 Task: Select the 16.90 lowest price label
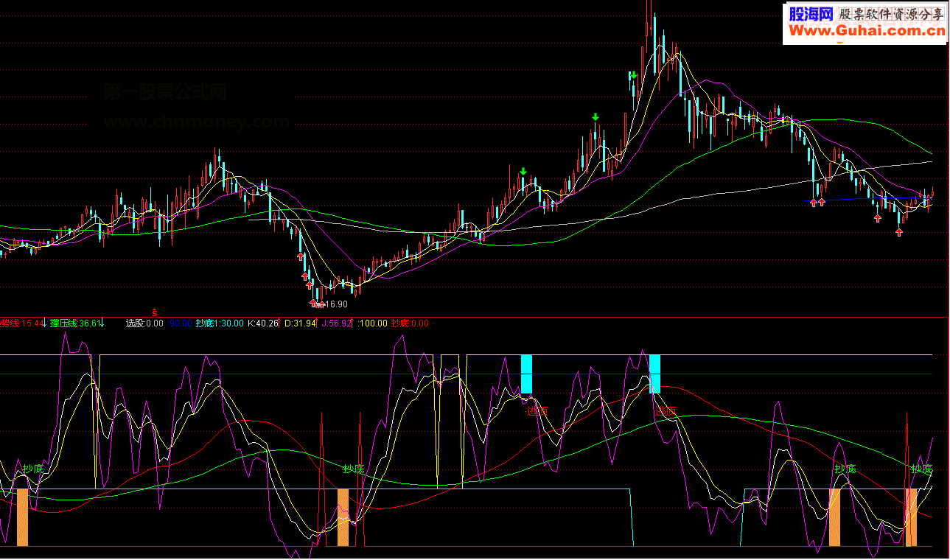click(x=335, y=304)
